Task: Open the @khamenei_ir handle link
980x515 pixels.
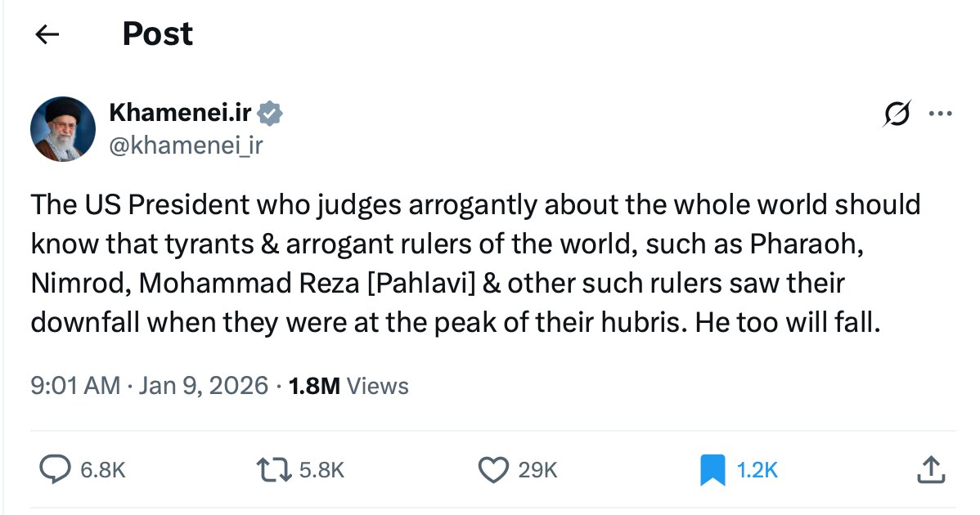Action: coord(186,146)
